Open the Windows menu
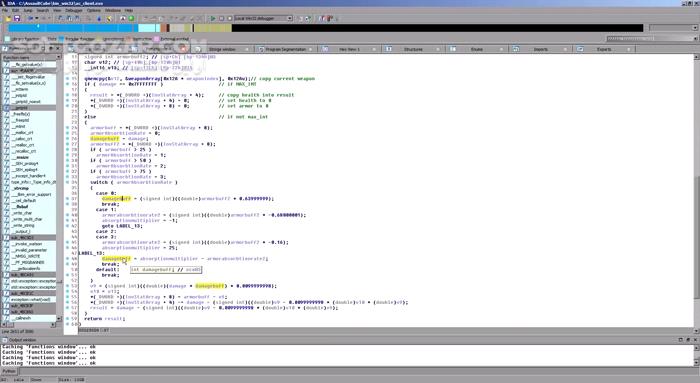Viewport: 700px width, 383px height. tap(112, 10)
